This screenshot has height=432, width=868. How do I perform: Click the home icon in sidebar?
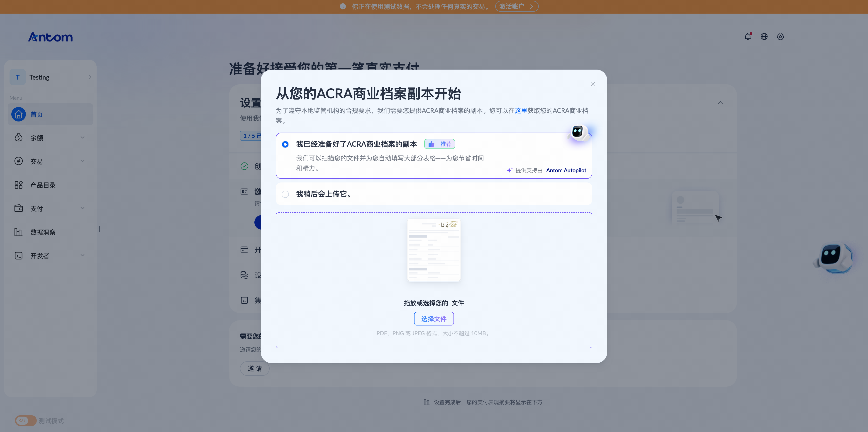[x=19, y=114]
